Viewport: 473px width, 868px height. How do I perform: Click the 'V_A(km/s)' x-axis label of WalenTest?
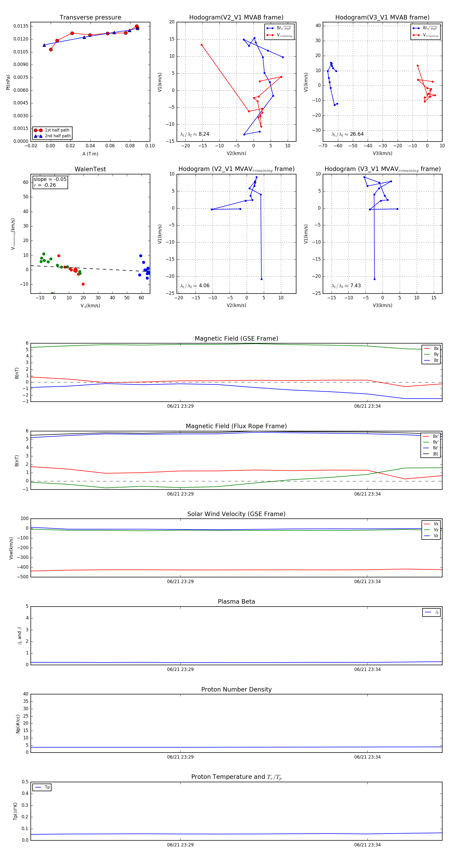point(90,306)
